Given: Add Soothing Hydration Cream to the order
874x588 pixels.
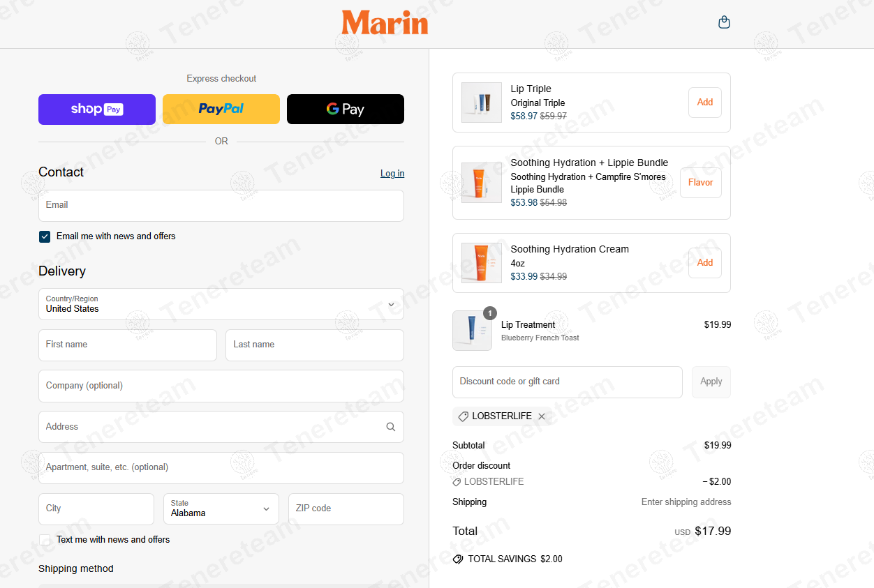Looking at the screenshot, I should pyautogui.click(x=705, y=263).
